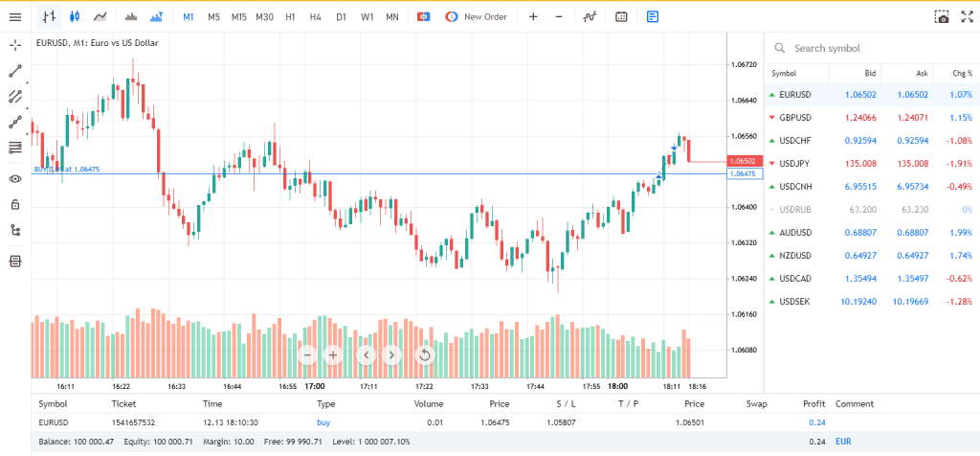
Task: Select EURUSD in Market Watch
Action: (872, 95)
